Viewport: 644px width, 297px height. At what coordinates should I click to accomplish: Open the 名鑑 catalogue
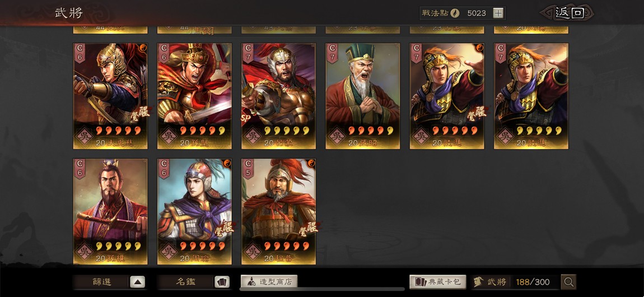click(x=186, y=282)
